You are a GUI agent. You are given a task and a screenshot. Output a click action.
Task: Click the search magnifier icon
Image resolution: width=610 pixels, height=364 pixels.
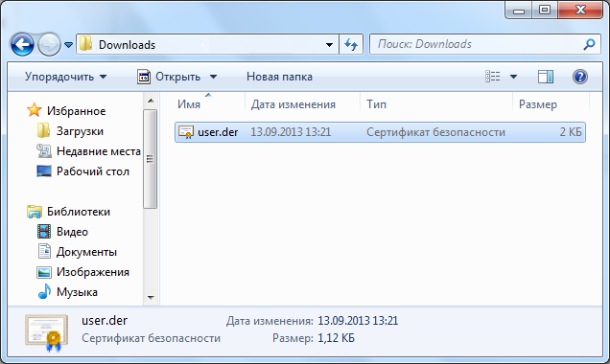590,44
